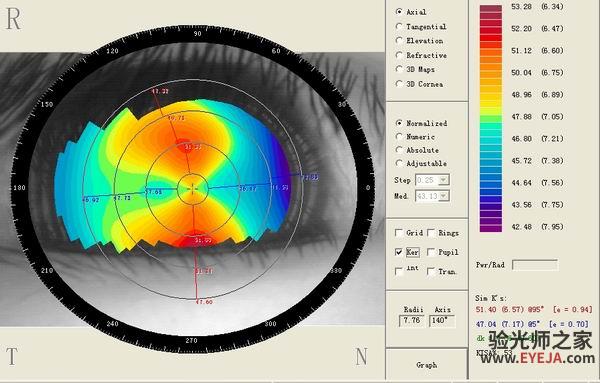The width and height of the screenshot is (600, 383).
Task: Click the 47.60 reading at bottom meridian
Action: [x=204, y=302]
